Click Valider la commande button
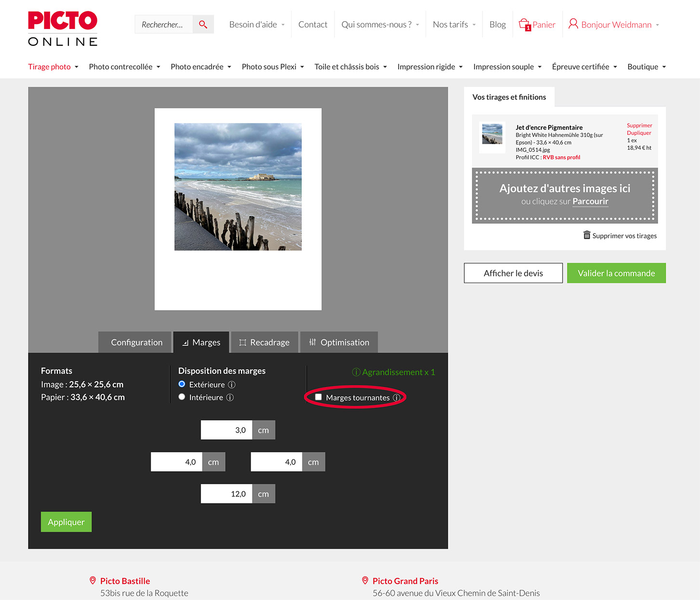Image resolution: width=700 pixels, height=600 pixels. [x=616, y=273]
